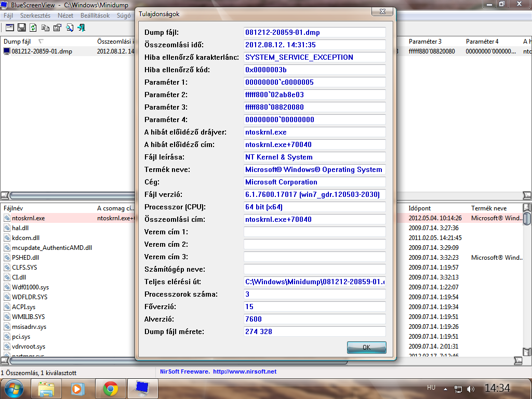532x399 pixels.
Task: Click the Teljes elérési út field
Action: [314, 282]
